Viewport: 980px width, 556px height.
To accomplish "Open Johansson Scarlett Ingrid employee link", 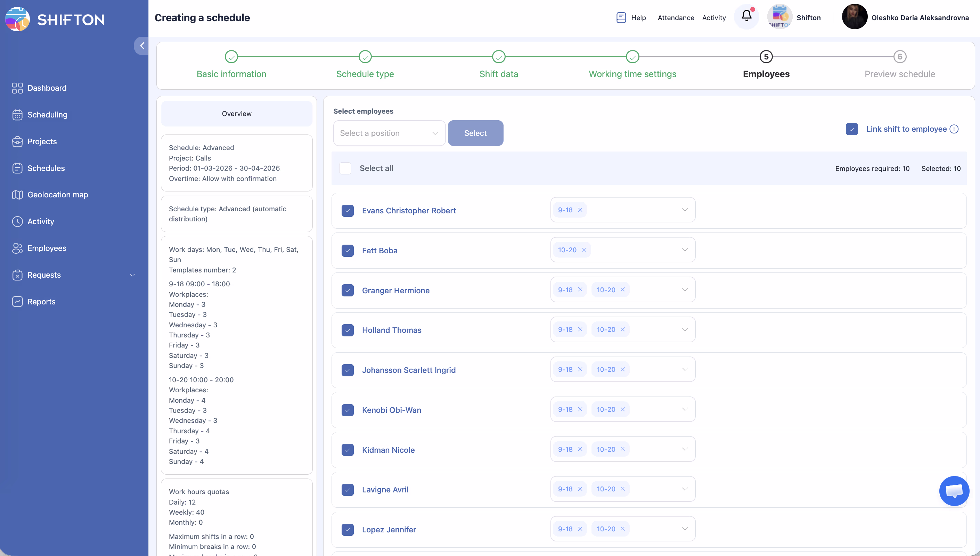I will (408, 370).
